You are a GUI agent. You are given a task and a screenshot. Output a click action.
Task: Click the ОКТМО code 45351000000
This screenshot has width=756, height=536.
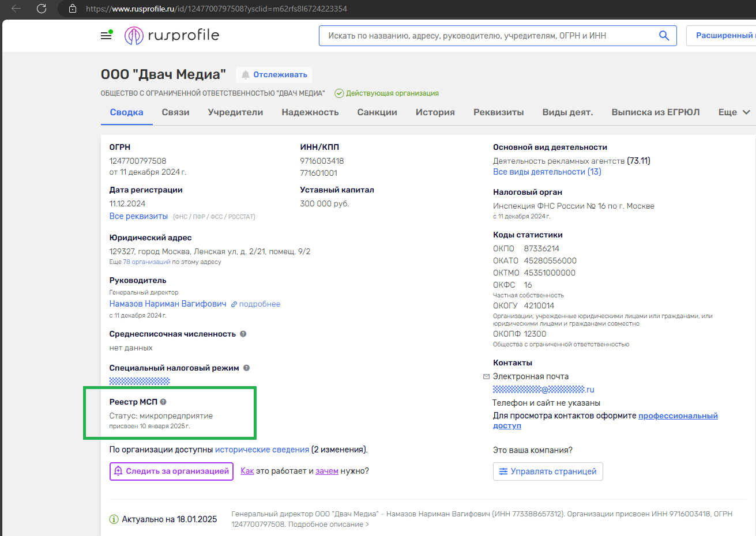click(550, 273)
